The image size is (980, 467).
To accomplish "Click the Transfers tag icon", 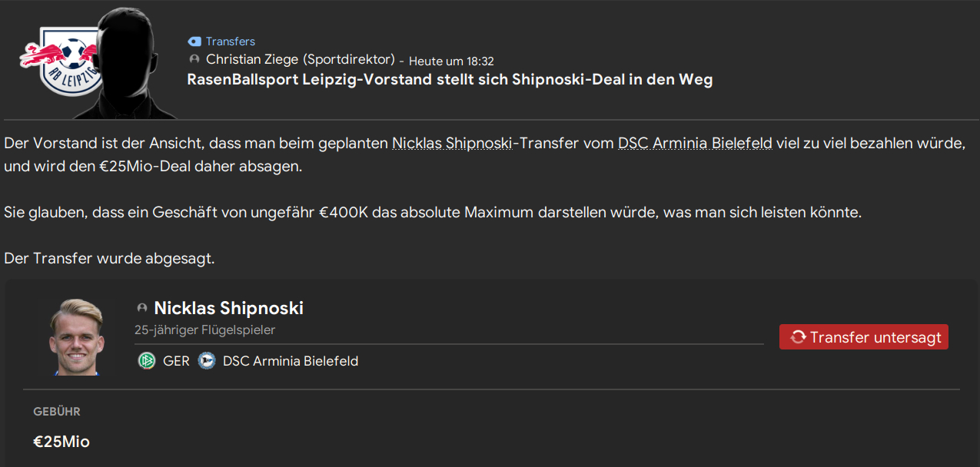I will click(194, 41).
